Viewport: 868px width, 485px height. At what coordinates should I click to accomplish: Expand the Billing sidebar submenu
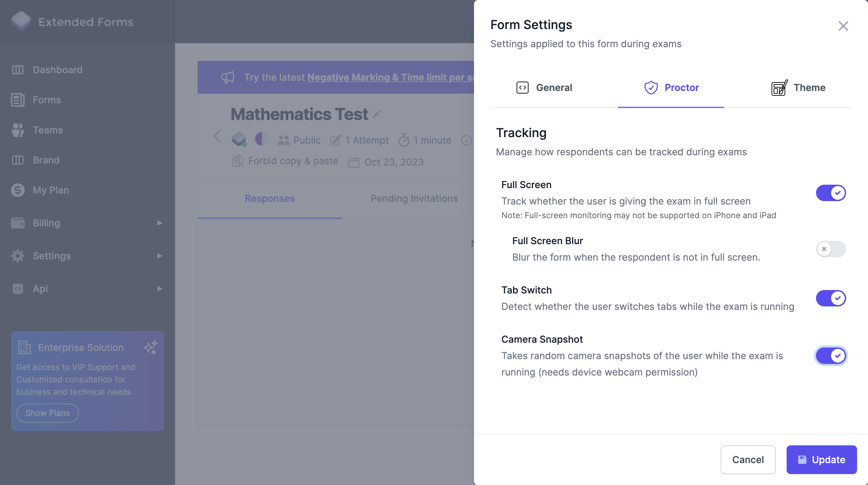(x=159, y=223)
